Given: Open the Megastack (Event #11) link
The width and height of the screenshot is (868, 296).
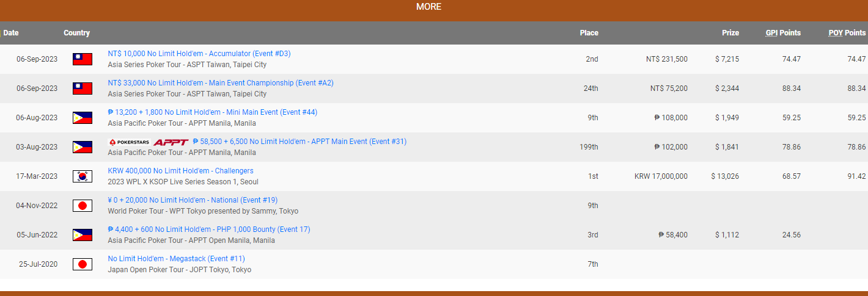Looking at the screenshot, I should click(176, 259).
